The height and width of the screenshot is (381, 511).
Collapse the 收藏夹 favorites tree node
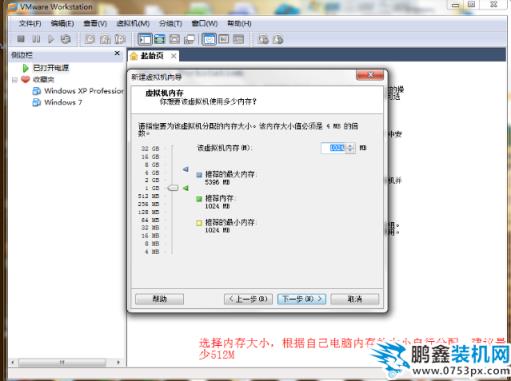(14, 80)
